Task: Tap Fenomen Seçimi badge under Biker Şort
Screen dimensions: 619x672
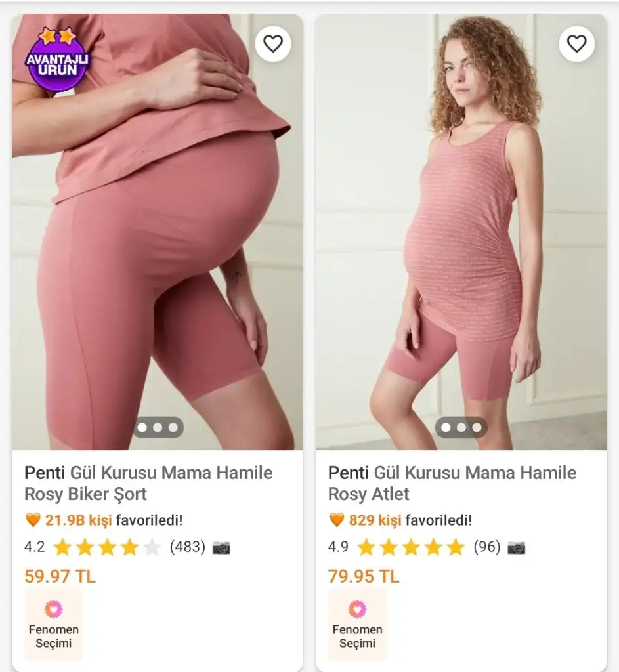Action: tap(54, 624)
